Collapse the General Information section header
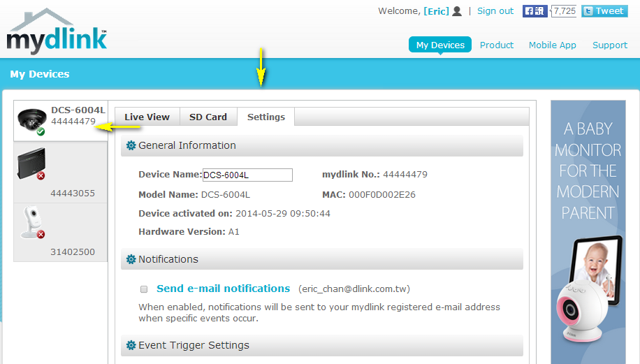The width and height of the screenshot is (640, 364). (321, 146)
